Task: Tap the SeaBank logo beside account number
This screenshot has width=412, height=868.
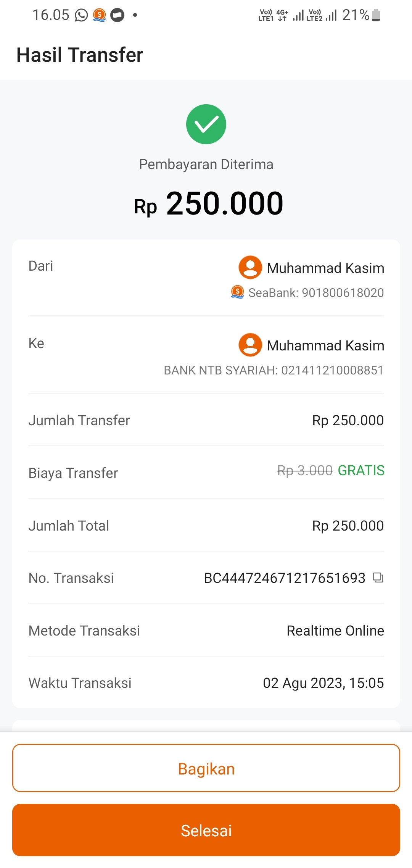Action: click(237, 292)
